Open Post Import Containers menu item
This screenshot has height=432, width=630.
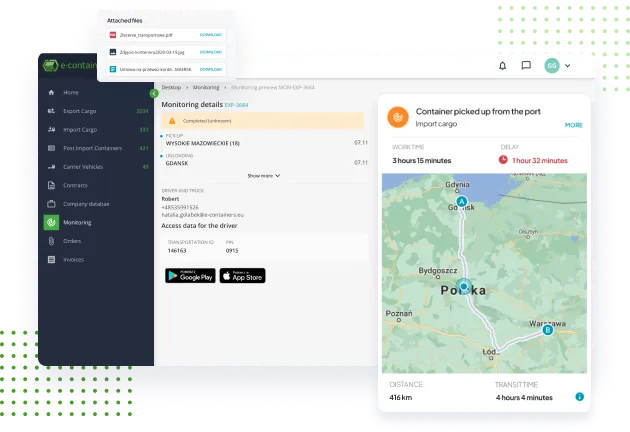tap(92, 148)
